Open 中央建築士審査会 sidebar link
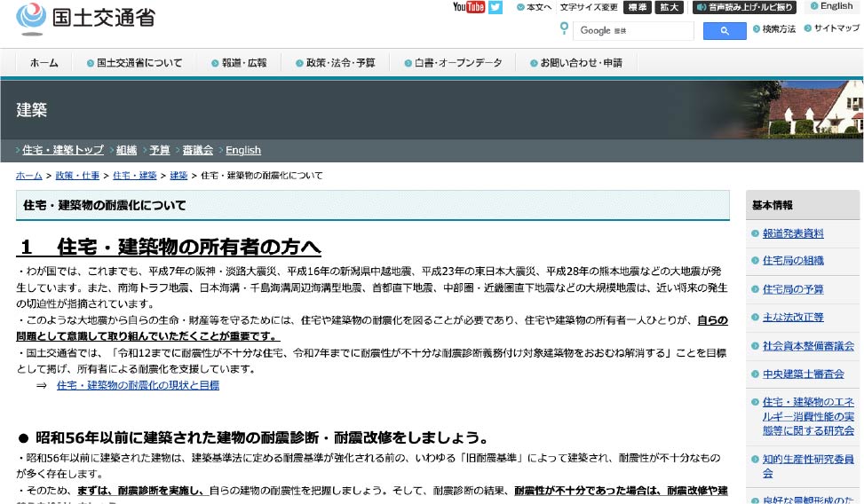Viewport: 864px width, 504px height. tap(804, 374)
